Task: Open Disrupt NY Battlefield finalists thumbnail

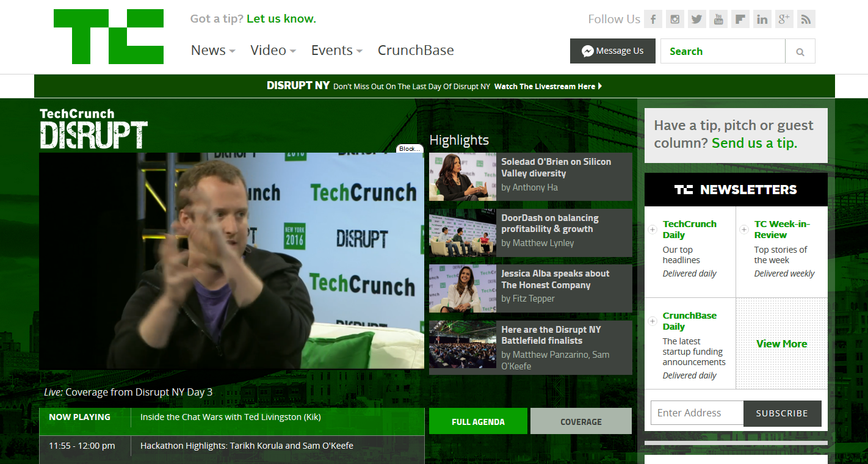Action: point(462,344)
